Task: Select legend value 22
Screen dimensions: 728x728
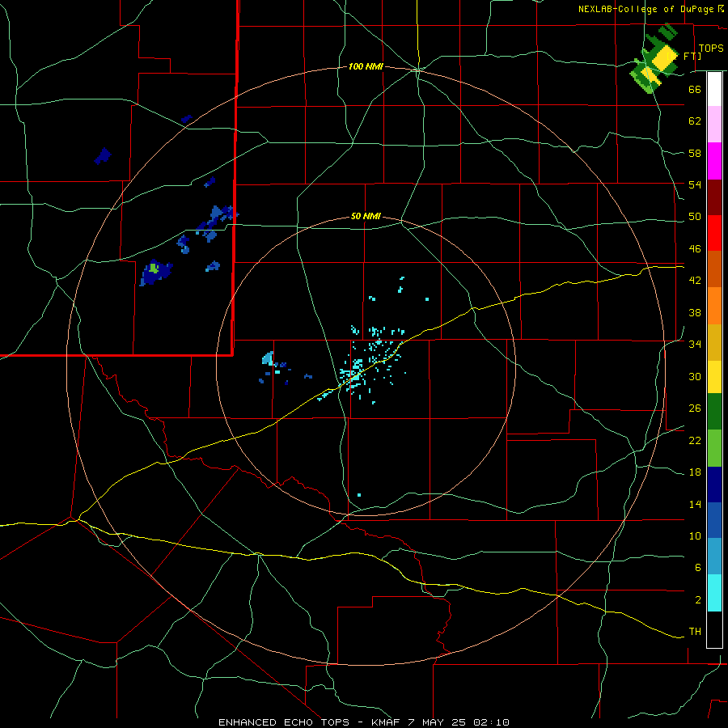Action: click(x=695, y=440)
